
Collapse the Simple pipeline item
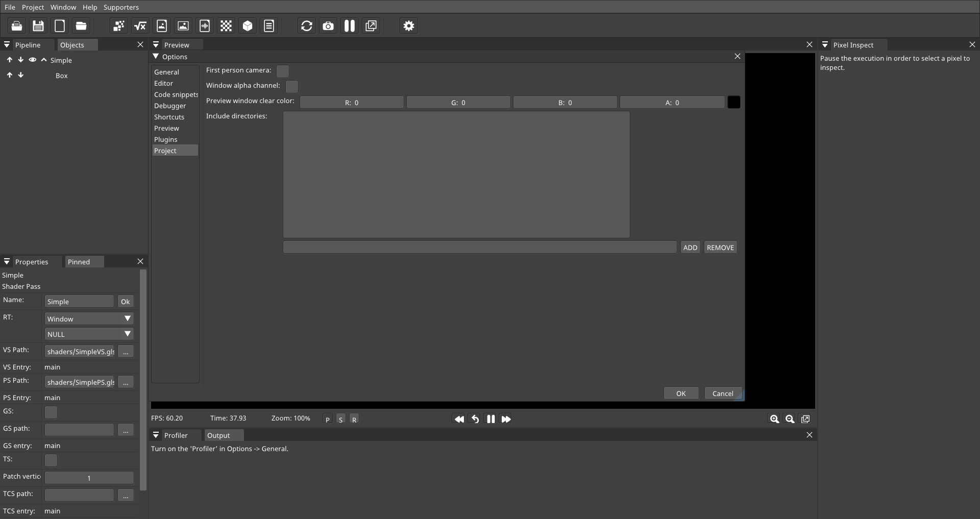pyautogui.click(x=44, y=60)
